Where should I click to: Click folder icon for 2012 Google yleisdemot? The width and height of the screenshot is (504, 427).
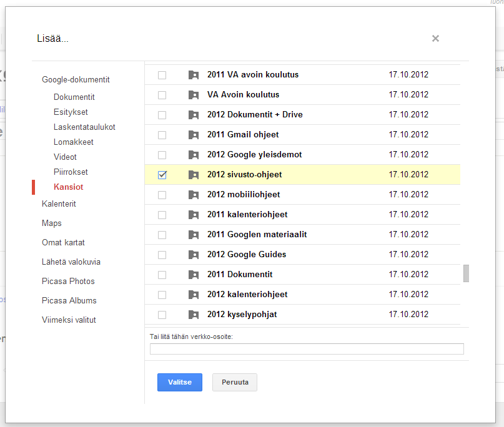(194, 155)
